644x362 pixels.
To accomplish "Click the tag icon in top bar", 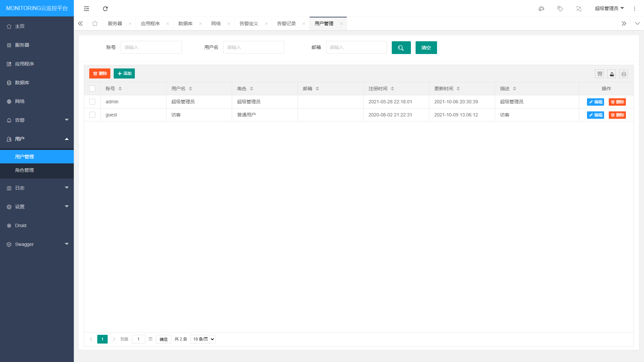I will (x=560, y=9).
